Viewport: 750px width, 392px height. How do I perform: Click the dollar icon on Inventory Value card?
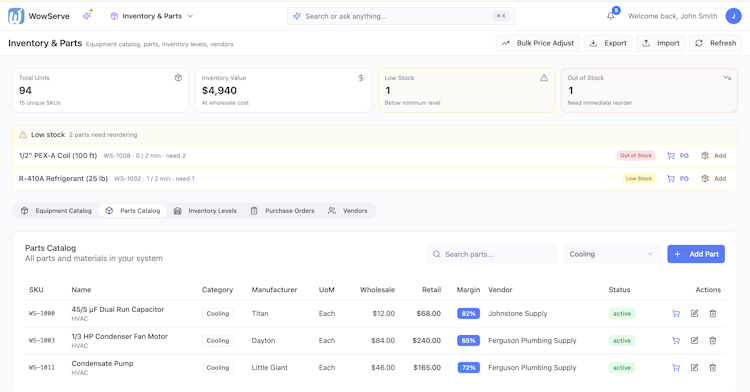click(x=361, y=77)
